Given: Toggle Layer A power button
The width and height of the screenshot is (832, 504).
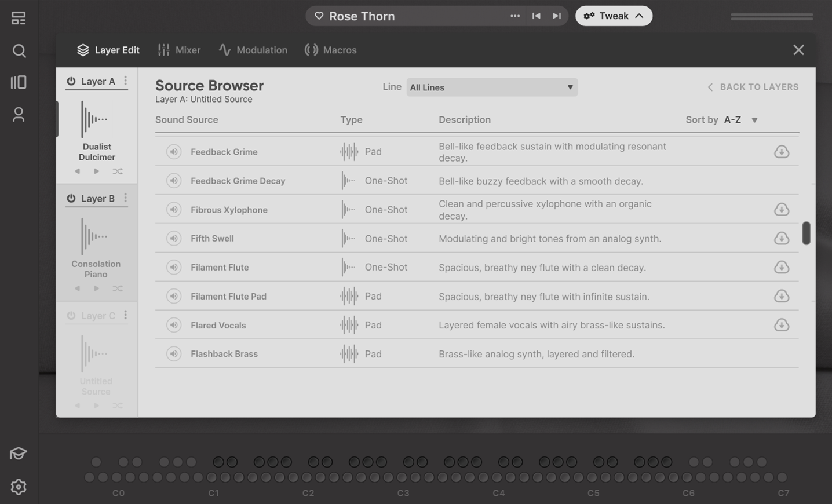Looking at the screenshot, I should (x=71, y=82).
